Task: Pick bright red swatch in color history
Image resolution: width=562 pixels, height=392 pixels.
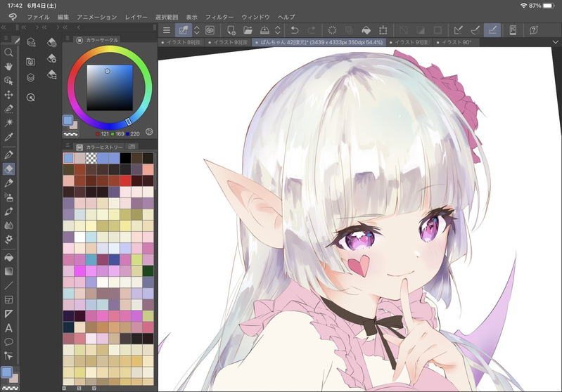Action: click(125, 181)
